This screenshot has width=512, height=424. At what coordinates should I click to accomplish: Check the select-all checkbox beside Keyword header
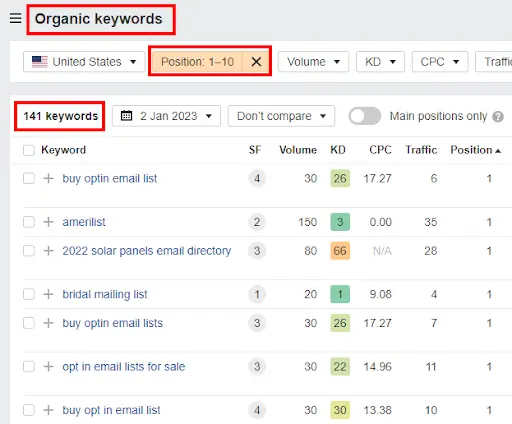(29, 150)
